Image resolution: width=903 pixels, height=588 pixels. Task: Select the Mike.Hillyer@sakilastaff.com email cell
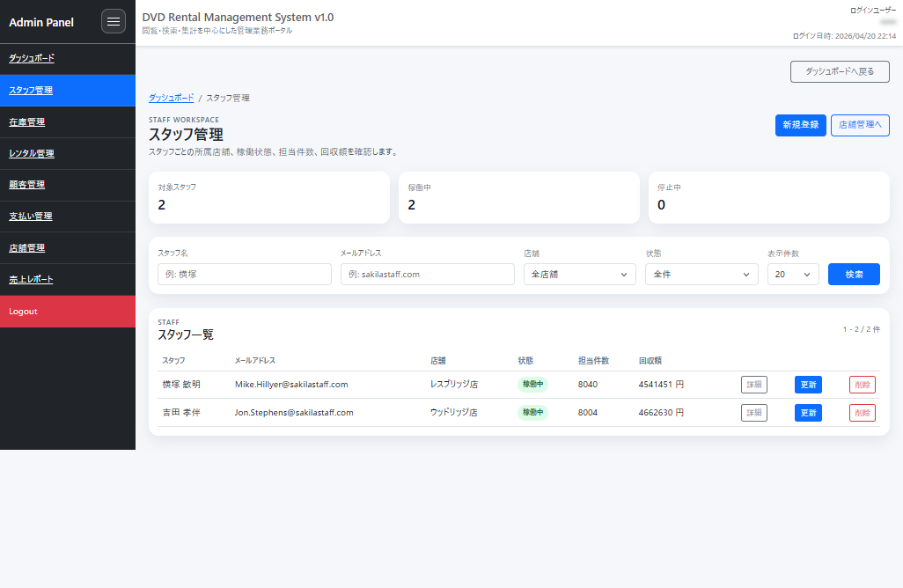(291, 384)
